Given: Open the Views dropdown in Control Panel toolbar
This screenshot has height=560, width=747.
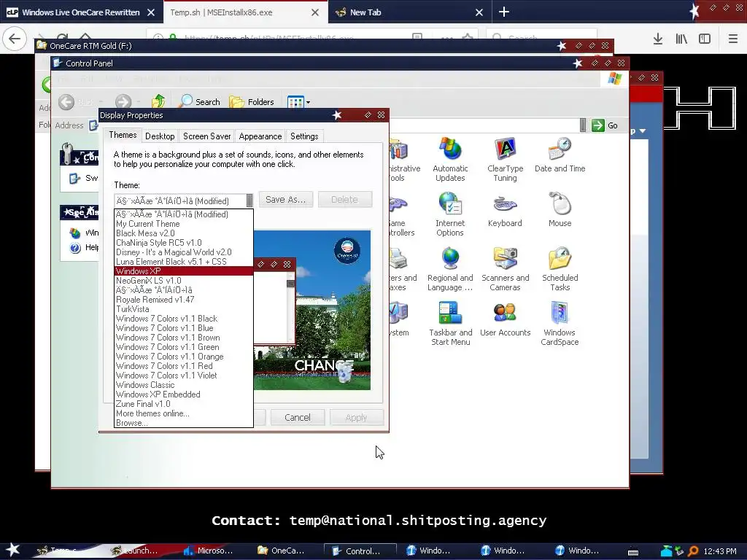Looking at the screenshot, I should pos(298,102).
